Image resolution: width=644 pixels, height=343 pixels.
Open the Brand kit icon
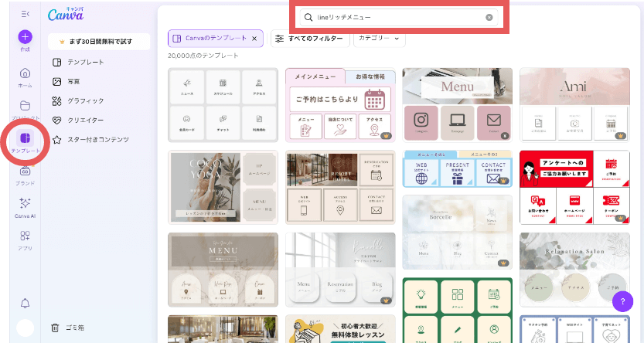26,172
